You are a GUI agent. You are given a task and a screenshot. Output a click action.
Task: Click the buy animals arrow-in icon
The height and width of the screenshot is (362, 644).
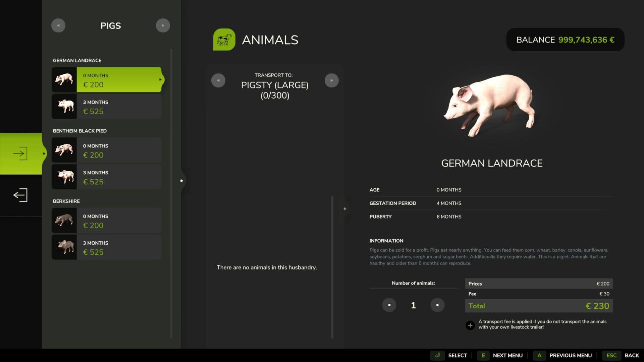pos(20,154)
